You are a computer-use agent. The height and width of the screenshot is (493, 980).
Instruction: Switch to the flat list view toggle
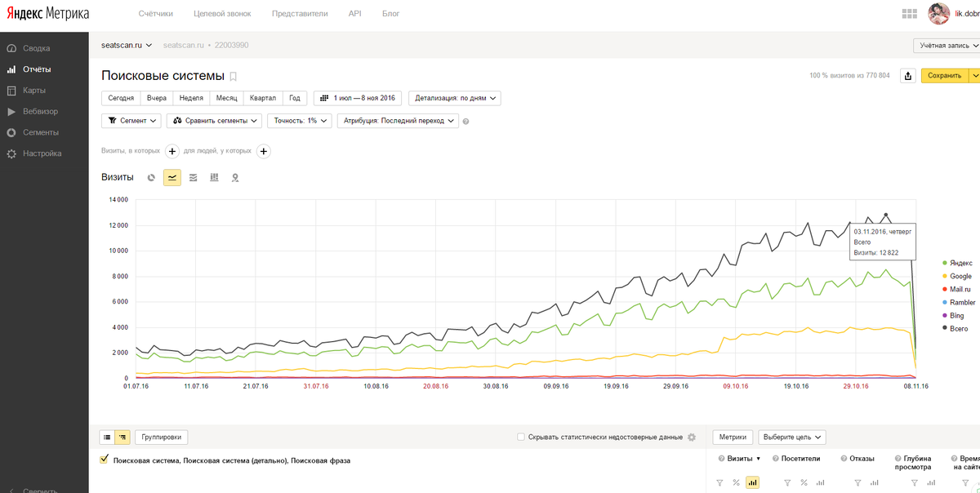point(106,437)
